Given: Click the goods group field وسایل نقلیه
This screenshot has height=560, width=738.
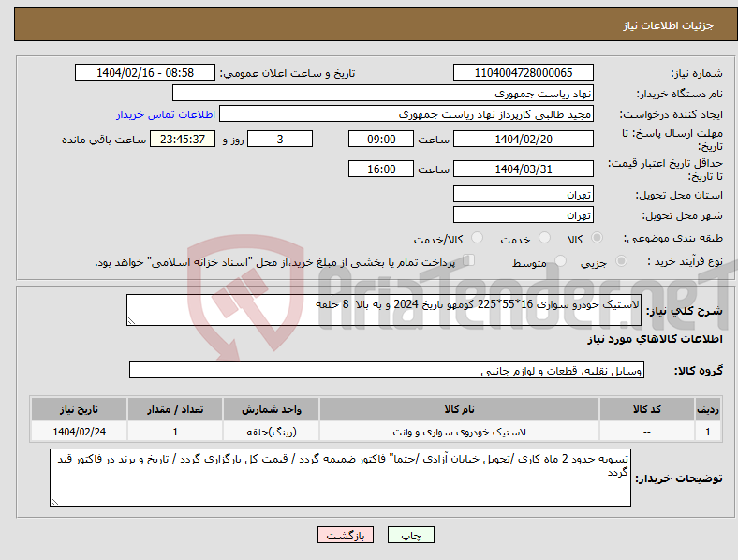Looking at the screenshot, I should click(387, 370).
